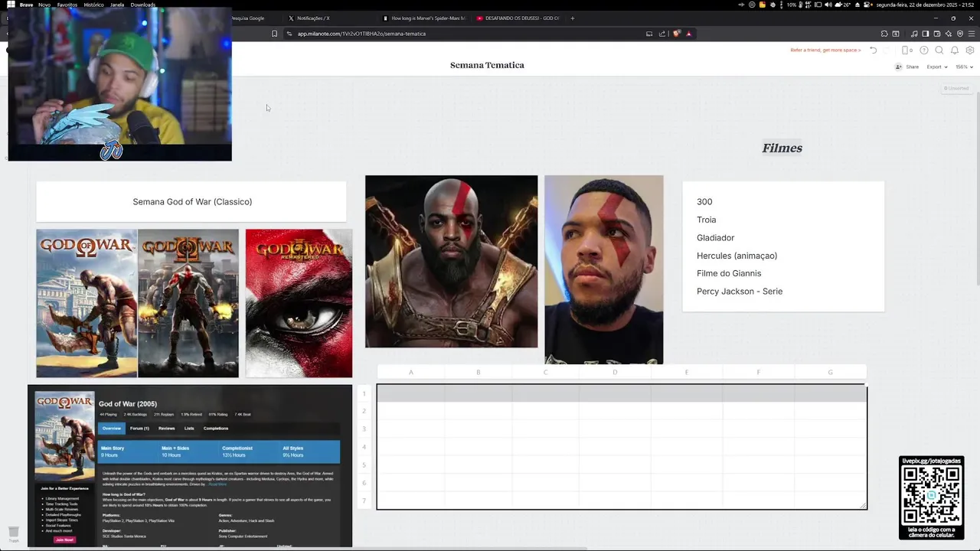Screen dimensions: 980x551
Task: Switch to the Notificações / X tab
Action: (x=313, y=18)
